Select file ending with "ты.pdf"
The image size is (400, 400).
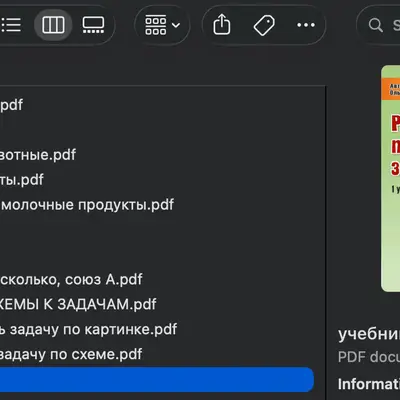[22, 180]
